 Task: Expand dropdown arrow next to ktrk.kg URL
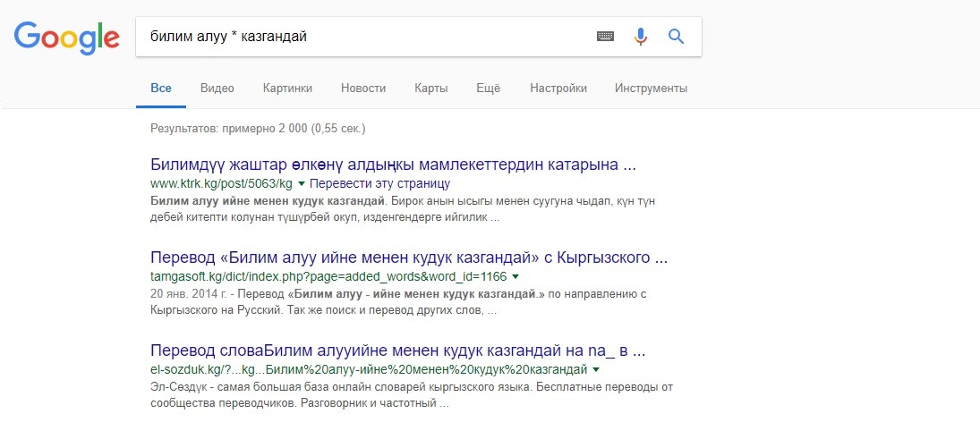point(302,183)
